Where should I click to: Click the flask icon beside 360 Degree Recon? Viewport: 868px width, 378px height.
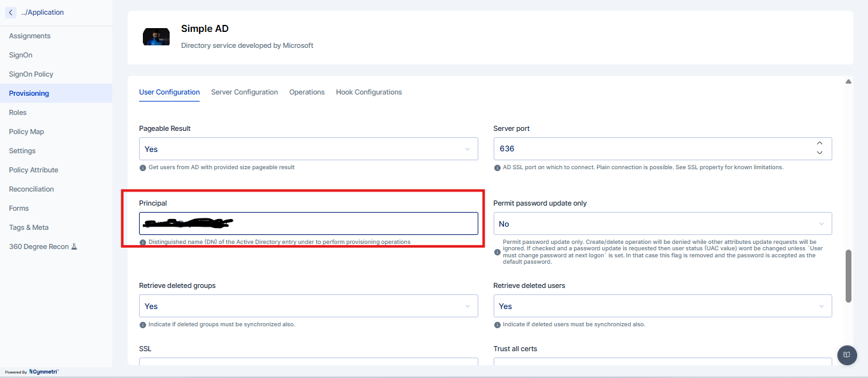point(74,246)
